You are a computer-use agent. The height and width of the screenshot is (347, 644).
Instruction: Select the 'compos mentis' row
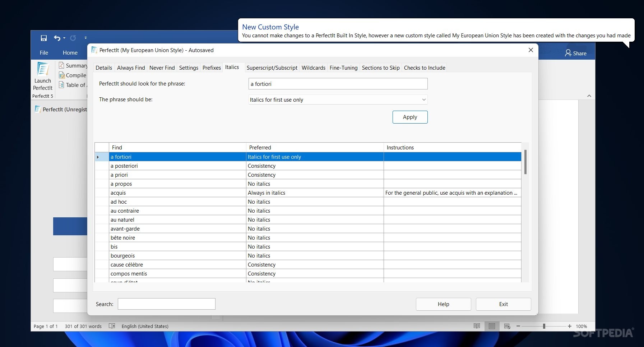pyautogui.click(x=308, y=273)
